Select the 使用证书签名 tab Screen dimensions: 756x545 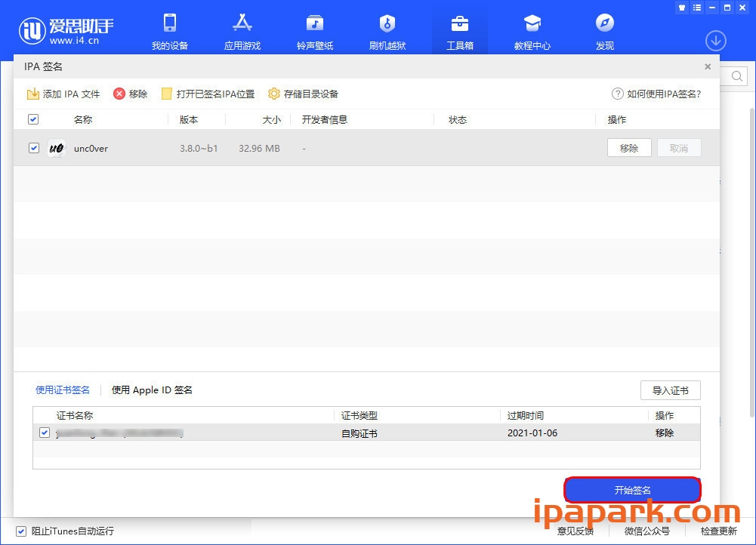63,390
